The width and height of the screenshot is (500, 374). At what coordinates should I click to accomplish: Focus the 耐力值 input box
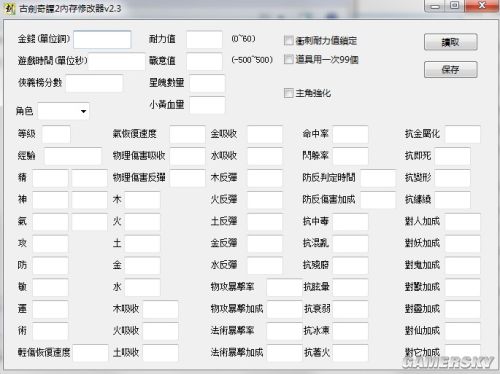(204, 40)
